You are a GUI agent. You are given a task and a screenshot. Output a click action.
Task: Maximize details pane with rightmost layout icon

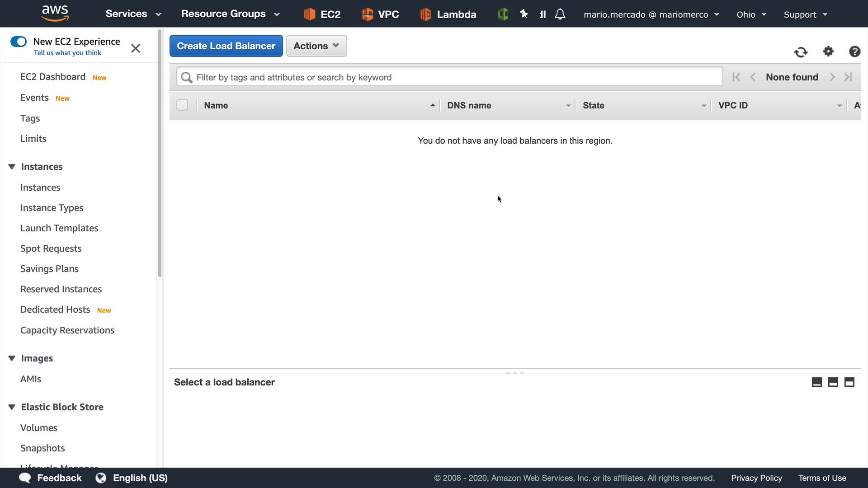point(849,382)
